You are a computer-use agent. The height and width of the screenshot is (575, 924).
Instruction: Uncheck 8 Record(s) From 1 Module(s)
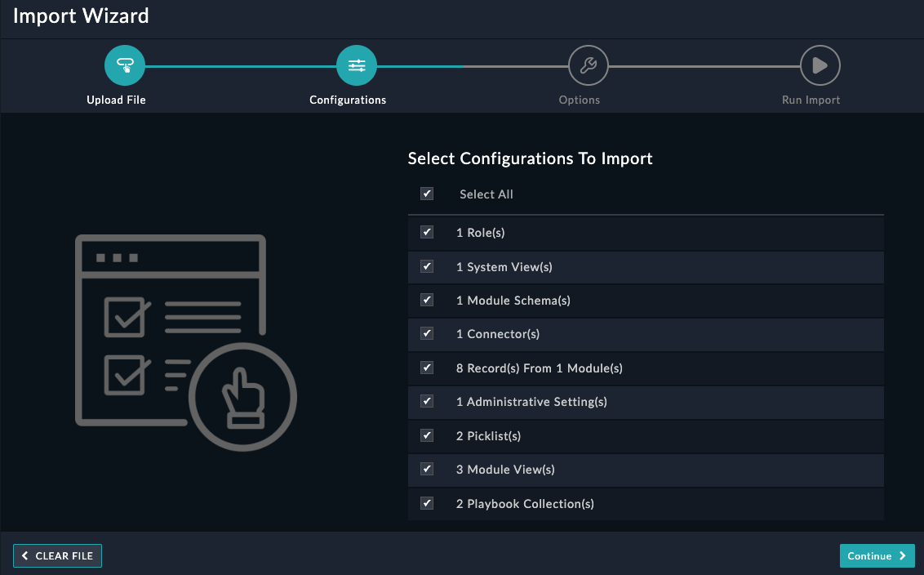coord(427,368)
